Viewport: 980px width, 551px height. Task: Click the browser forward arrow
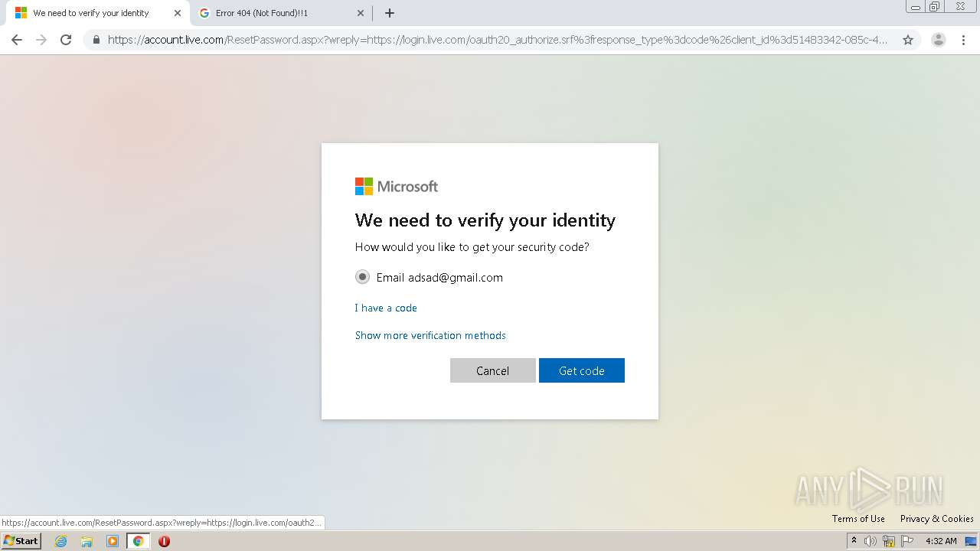coord(41,40)
